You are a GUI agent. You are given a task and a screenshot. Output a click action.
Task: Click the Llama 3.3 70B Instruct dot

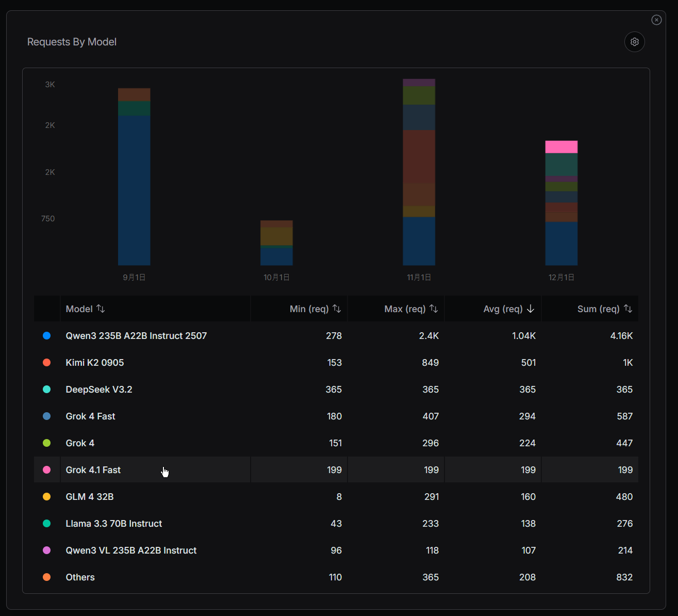click(x=46, y=523)
